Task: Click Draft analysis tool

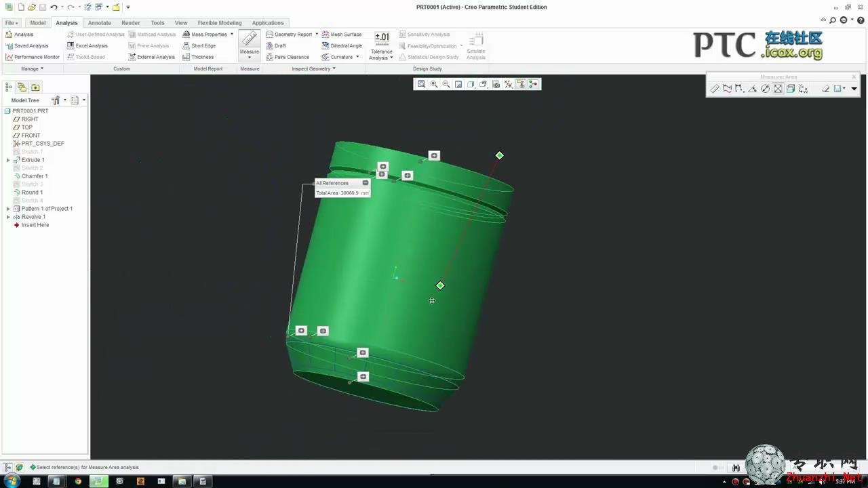Action: 275,45
